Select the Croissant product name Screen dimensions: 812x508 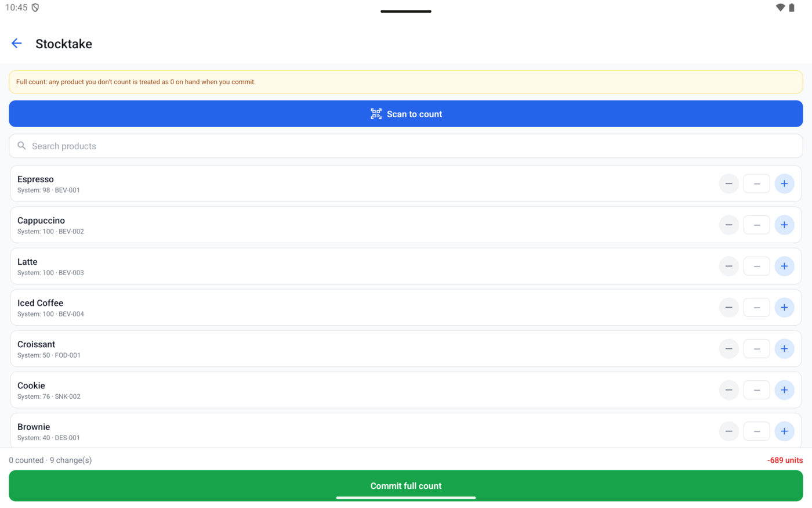[x=37, y=344]
